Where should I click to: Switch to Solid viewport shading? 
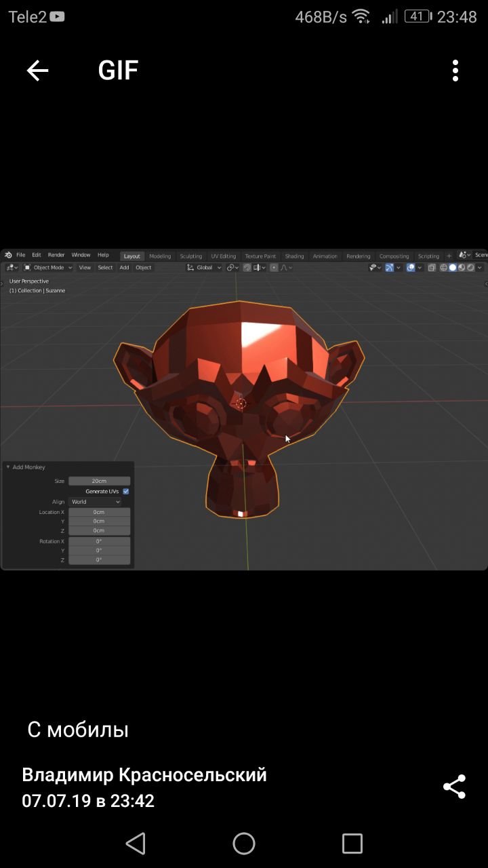(x=453, y=268)
